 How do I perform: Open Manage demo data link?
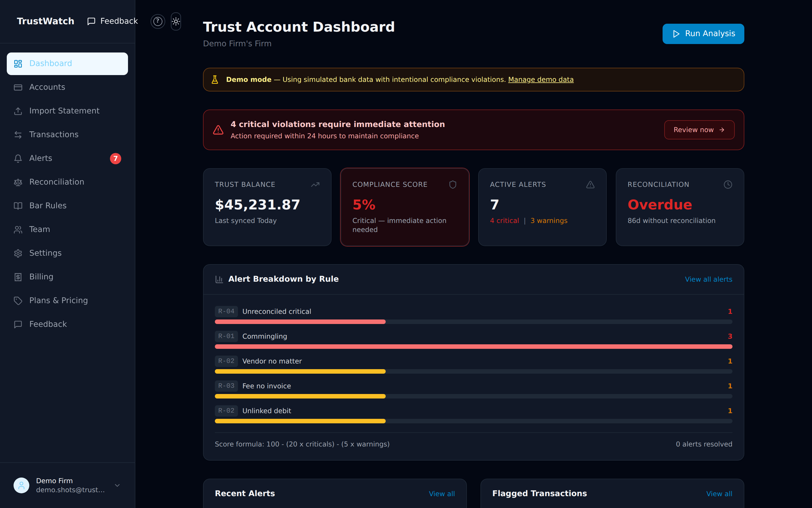(x=540, y=80)
